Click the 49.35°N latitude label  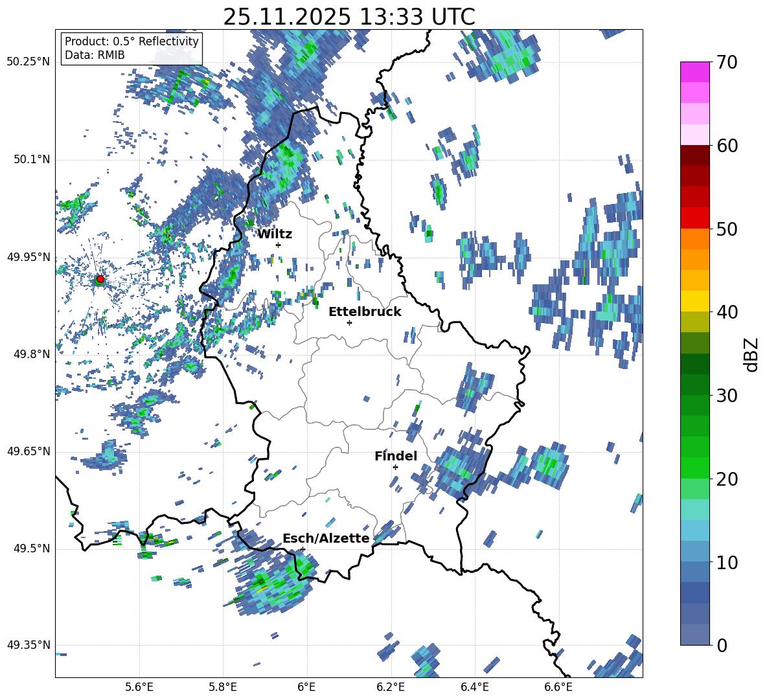pyautogui.click(x=29, y=645)
